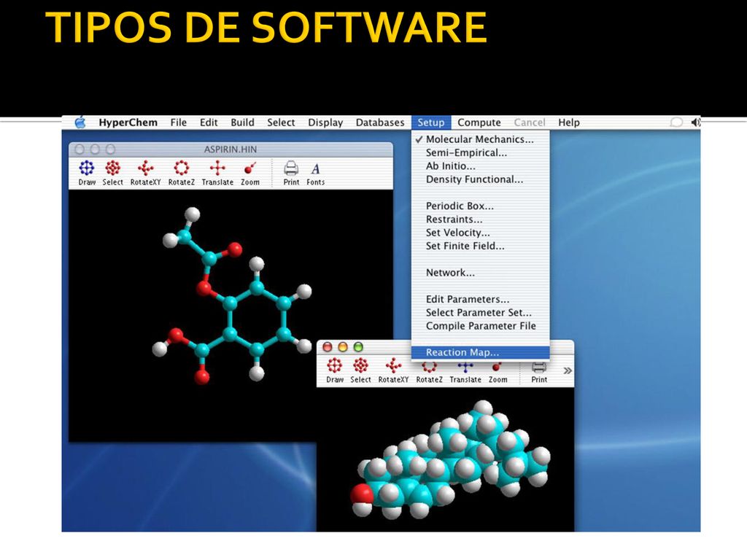Select highlighted Reaction Map... entry
Image resolution: width=747 pixels, height=560 pixels.
[480, 352]
